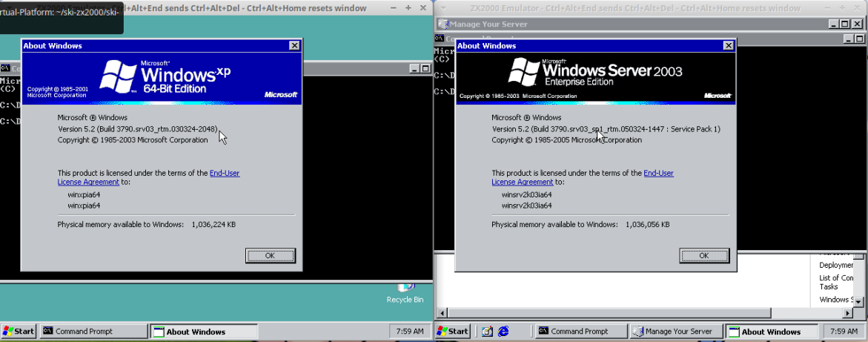Minimize the Command Prompt window in the XP emulator
This screenshot has width=868, height=342.
(x=415, y=68)
